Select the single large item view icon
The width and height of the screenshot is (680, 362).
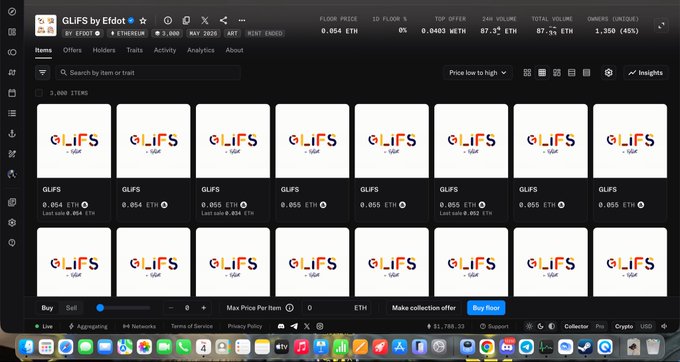click(586, 73)
